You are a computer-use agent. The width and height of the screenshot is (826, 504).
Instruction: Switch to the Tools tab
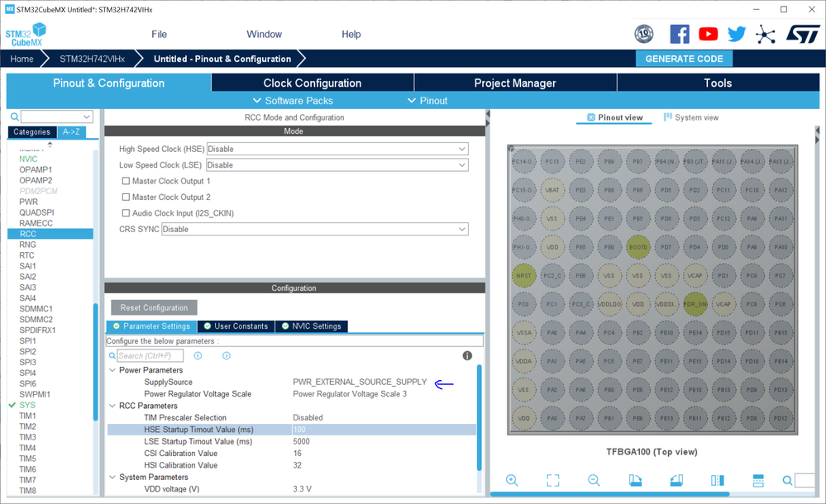[718, 83]
